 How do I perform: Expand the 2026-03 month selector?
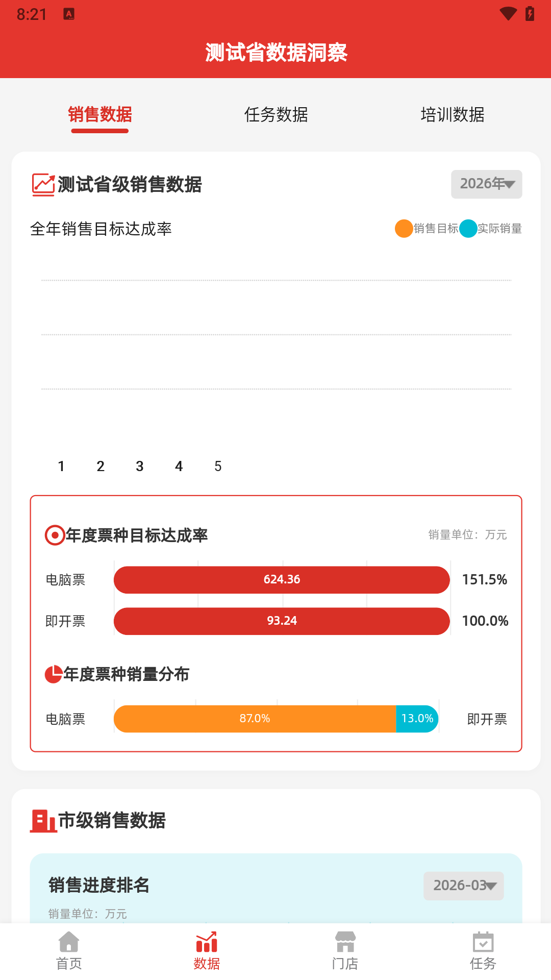(x=463, y=887)
